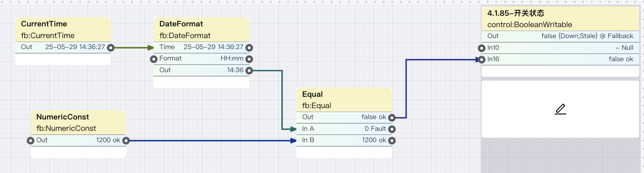Click Equal Out output port

click(x=392, y=118)
